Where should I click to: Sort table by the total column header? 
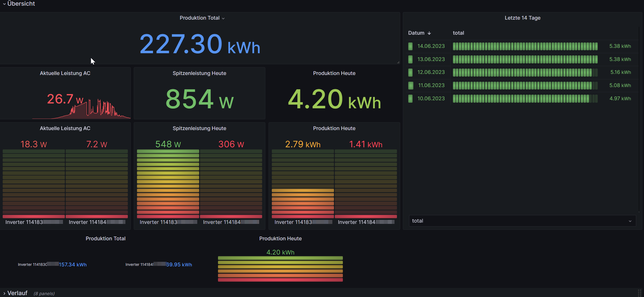point(458,33)
